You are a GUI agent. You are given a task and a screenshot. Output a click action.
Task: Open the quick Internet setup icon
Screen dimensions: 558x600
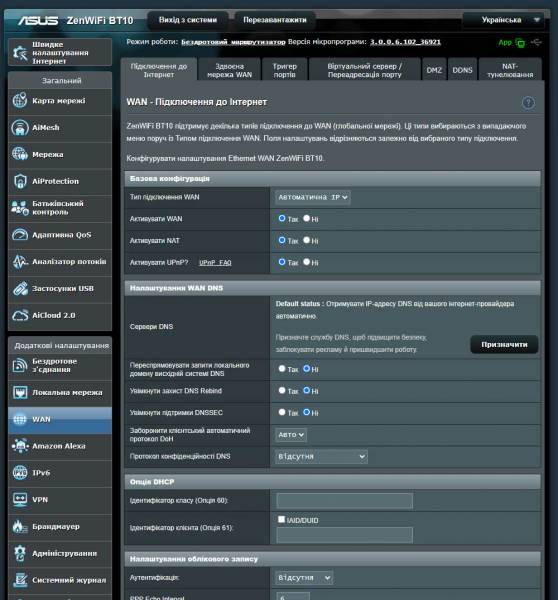20,52
